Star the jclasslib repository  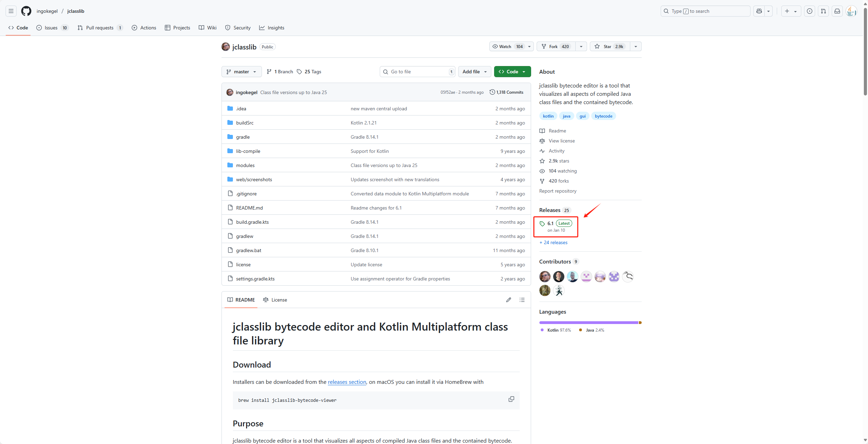pos(610,46)
